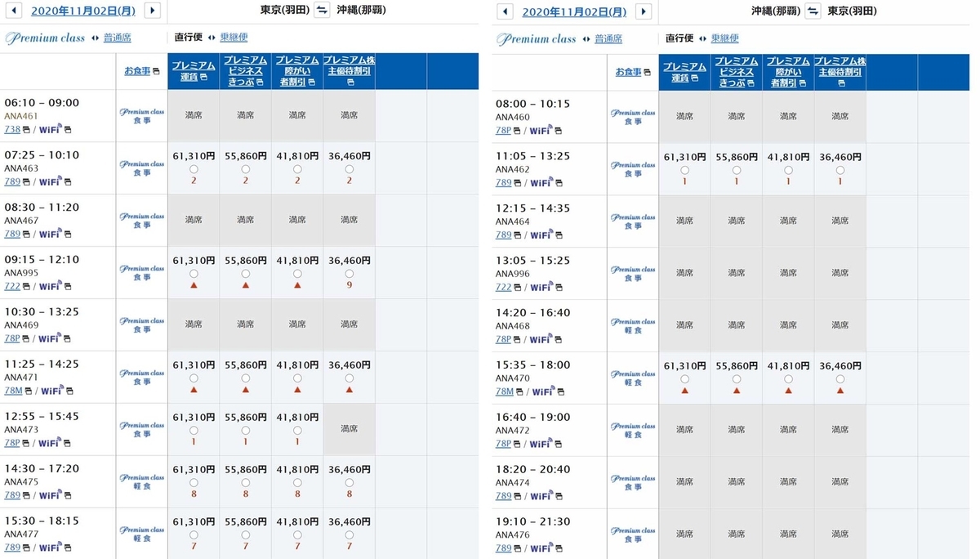This screenshot has height=559, width=980.
Task: Switch to 乗継便 in the right panel
Action: [x=725, y=38]
